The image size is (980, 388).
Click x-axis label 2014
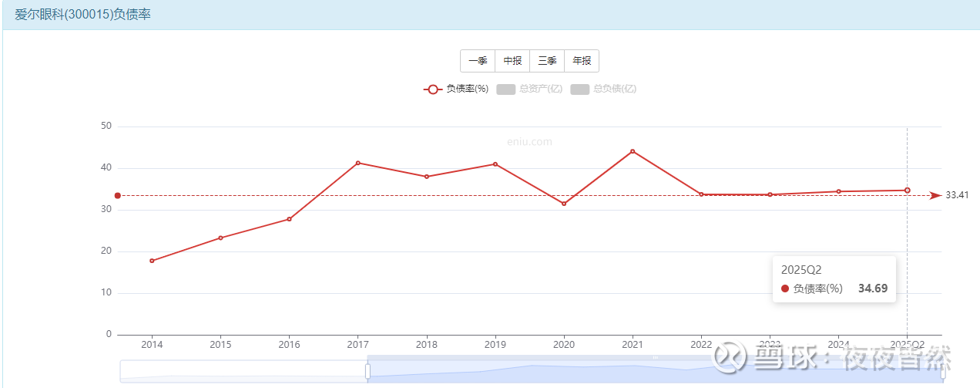pos(152,344)
